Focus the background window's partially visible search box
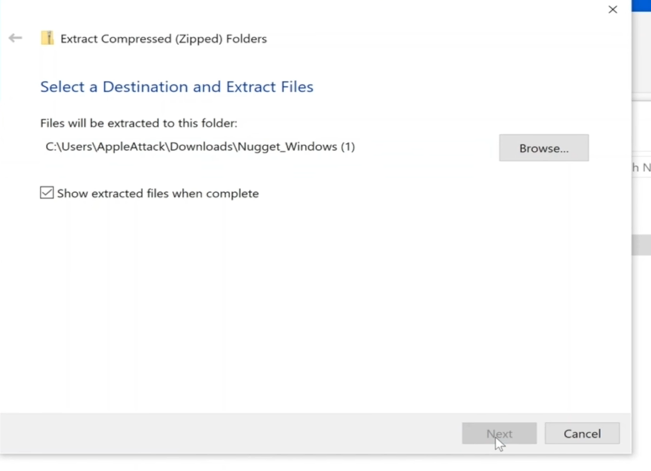This screenshot has width=651, height=471. (642, 167)
